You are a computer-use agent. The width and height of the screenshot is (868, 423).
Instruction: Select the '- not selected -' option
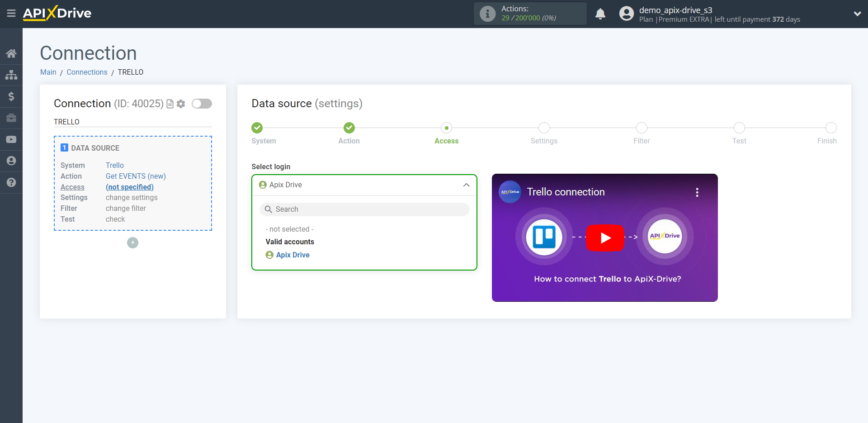[289, 229]
